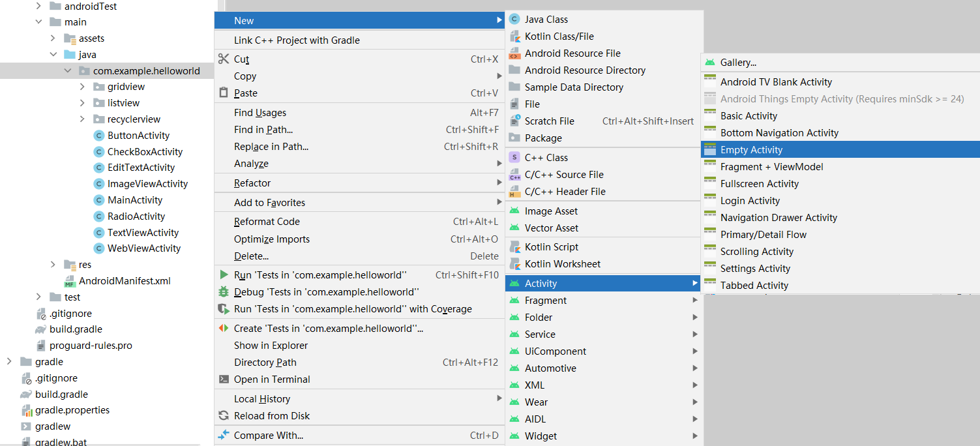Open the Fragment submenu
This screenshot has height=446, width=980.
click(x=546, y=301)
